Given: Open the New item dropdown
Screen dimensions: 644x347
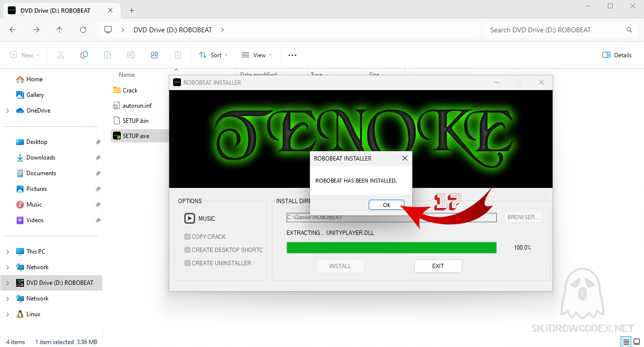Looking at the screenshot, I should coord(24,55).
